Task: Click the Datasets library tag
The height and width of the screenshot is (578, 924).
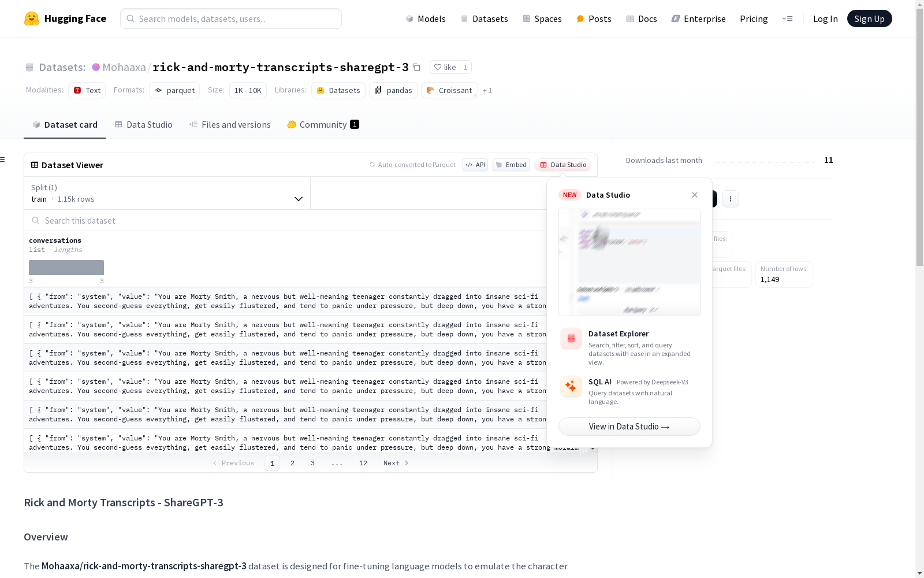Action: pos(338,90)
